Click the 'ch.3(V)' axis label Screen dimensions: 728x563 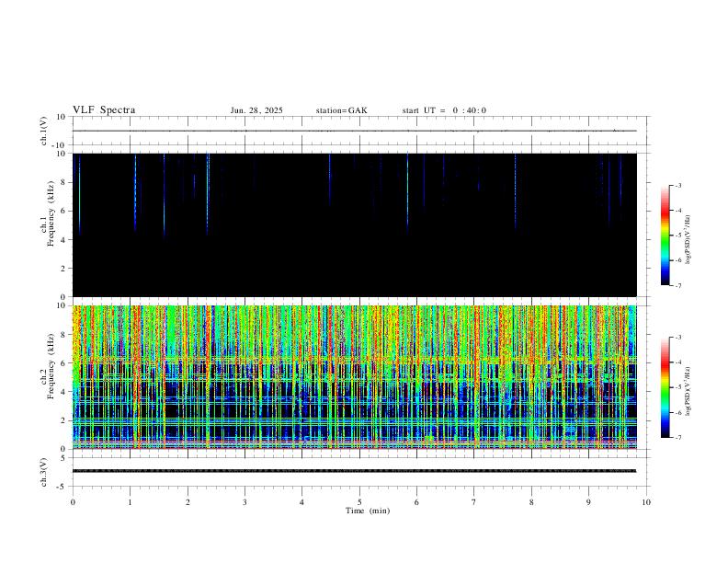point(44,472)
